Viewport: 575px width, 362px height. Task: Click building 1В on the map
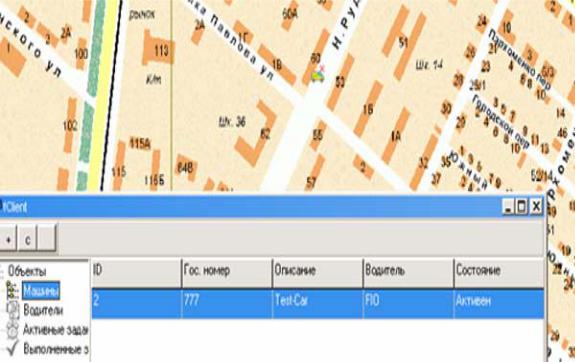tap(277, 65)
